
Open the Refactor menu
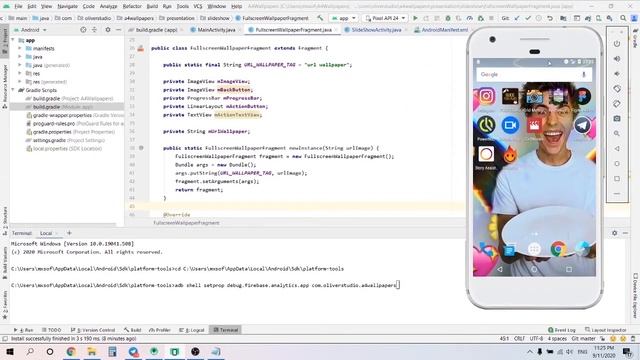point(132,6)
